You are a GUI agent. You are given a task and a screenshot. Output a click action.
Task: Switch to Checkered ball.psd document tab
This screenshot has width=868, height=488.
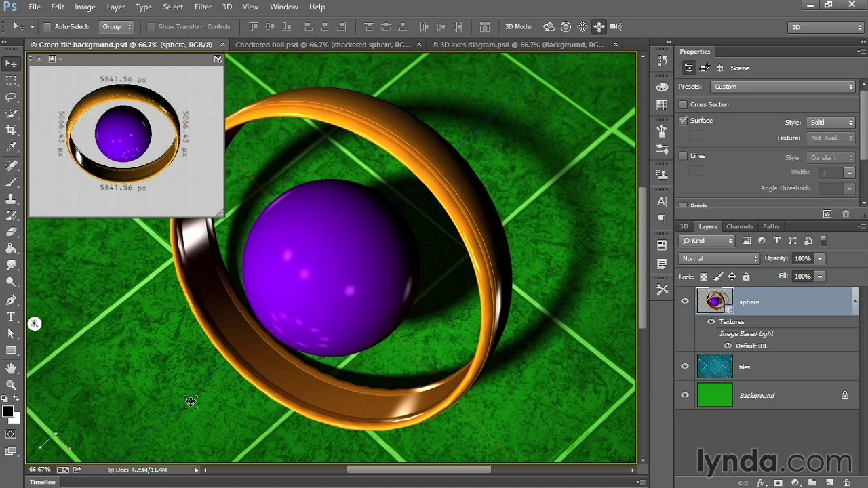324,45
